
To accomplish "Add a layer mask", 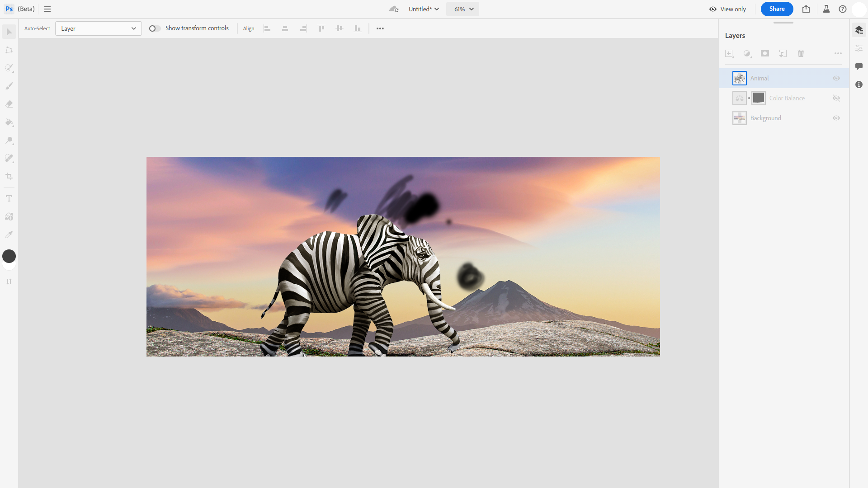I will pos(764,53).
